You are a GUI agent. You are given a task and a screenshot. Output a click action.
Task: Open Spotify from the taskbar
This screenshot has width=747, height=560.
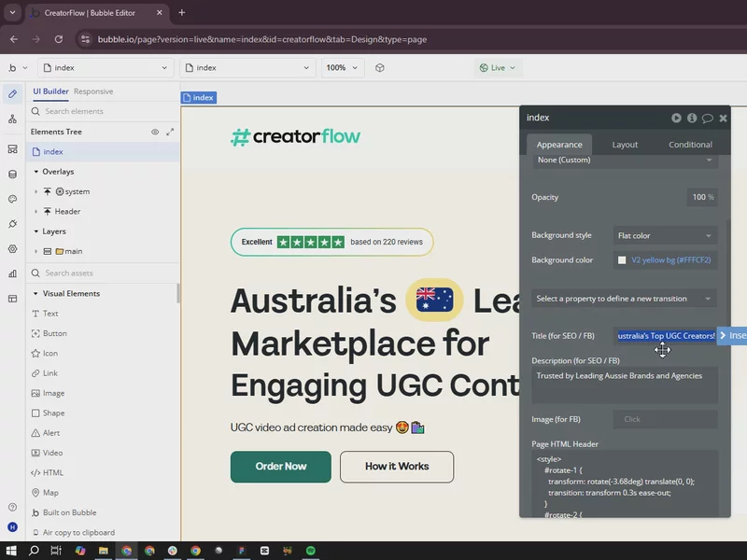pos(311,551)
